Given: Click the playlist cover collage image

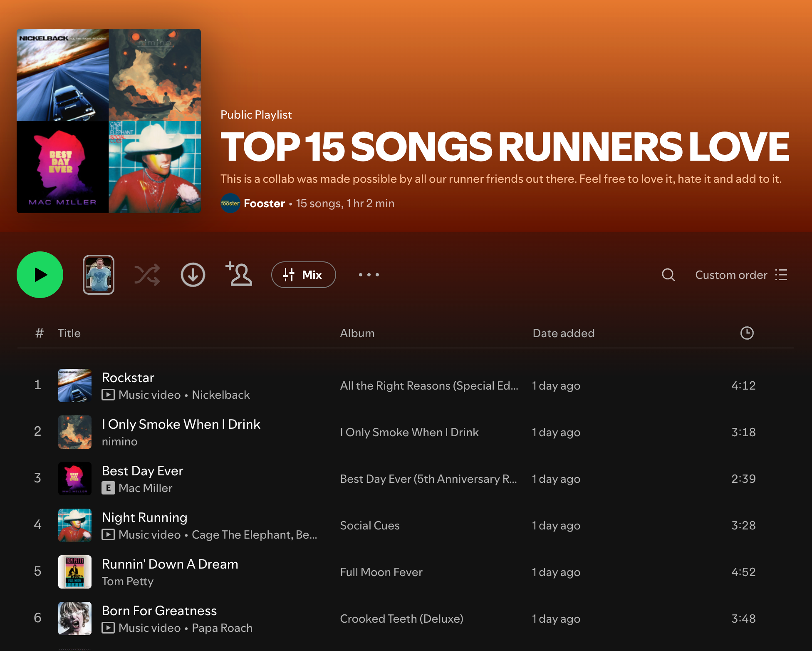Looking at the screenshot, I should 109,121.
